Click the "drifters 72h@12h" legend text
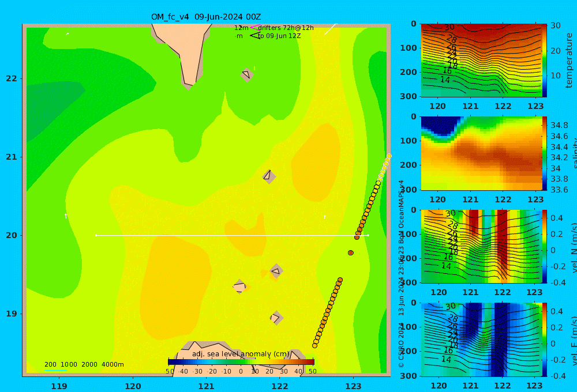 point(286,28)
